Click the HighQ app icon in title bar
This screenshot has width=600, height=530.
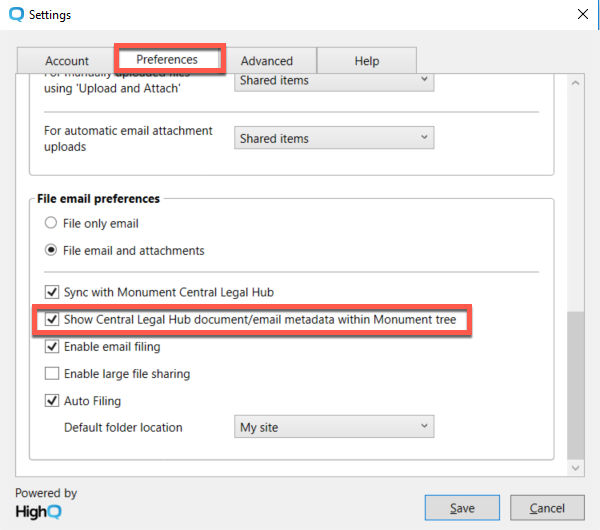(16, 15)
